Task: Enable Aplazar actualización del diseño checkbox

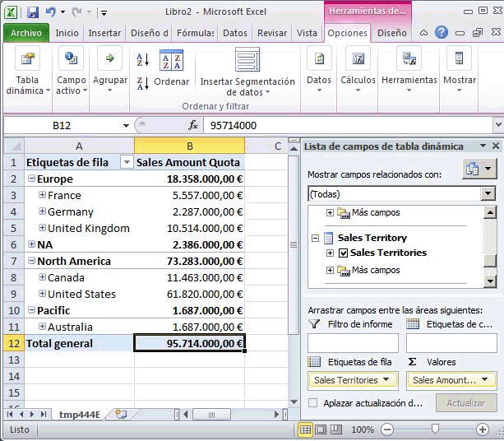Action: (312, 403)
